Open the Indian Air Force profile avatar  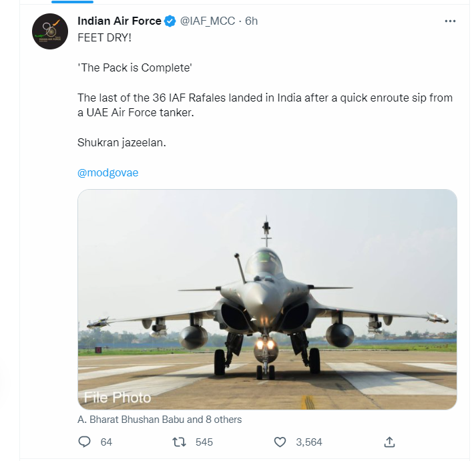click(50, 30)
